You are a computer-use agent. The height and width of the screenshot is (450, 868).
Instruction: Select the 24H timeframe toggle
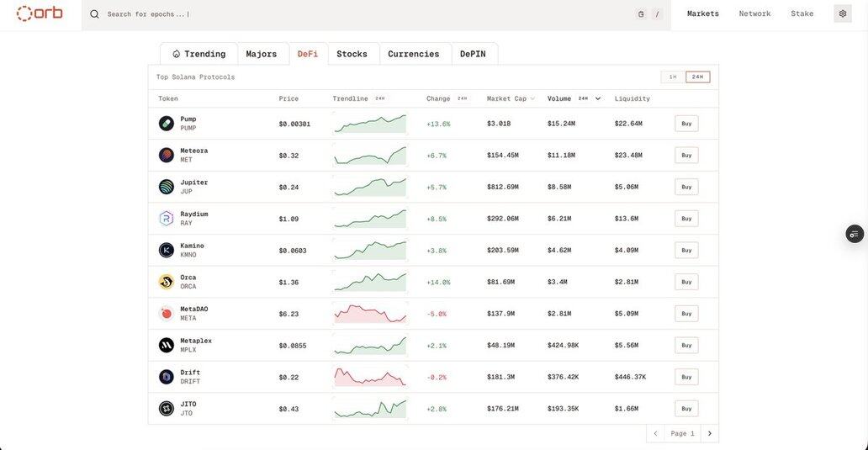pos(697,77)
